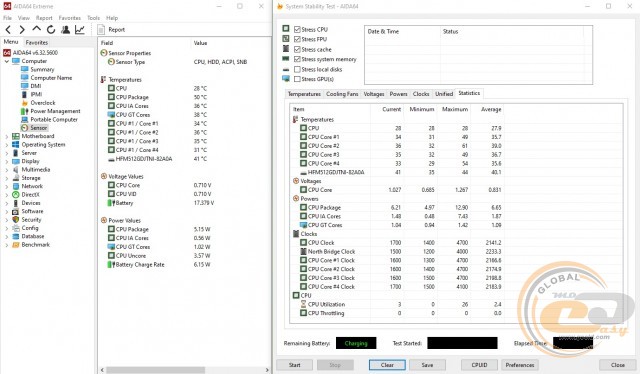Click the Operating System icon in tree

16,145
